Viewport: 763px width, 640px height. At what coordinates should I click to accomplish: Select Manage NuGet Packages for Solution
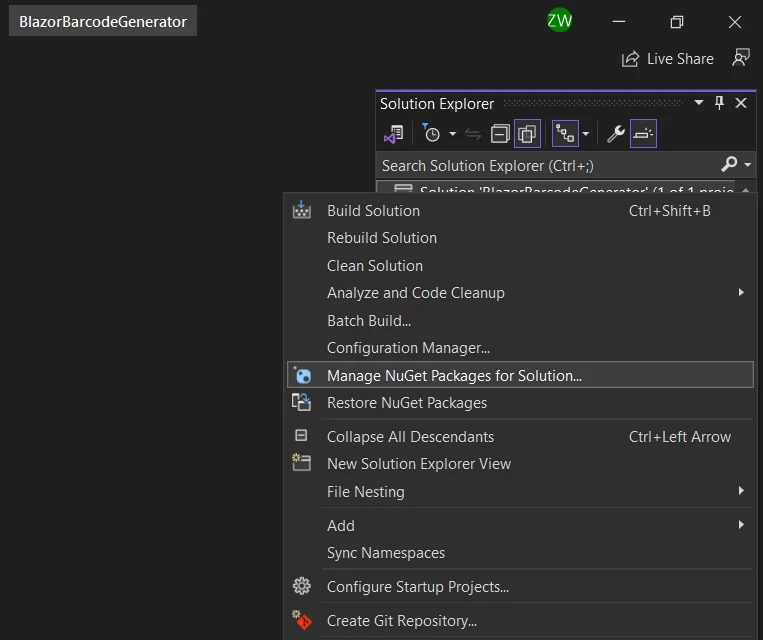point(454,376)
